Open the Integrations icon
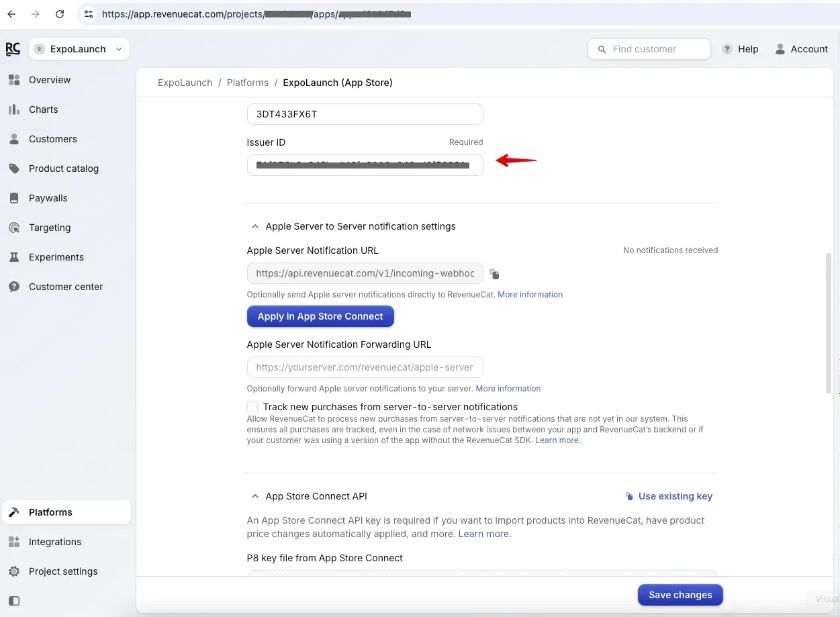This screenshot has height=617, width=840. [14, 542]
